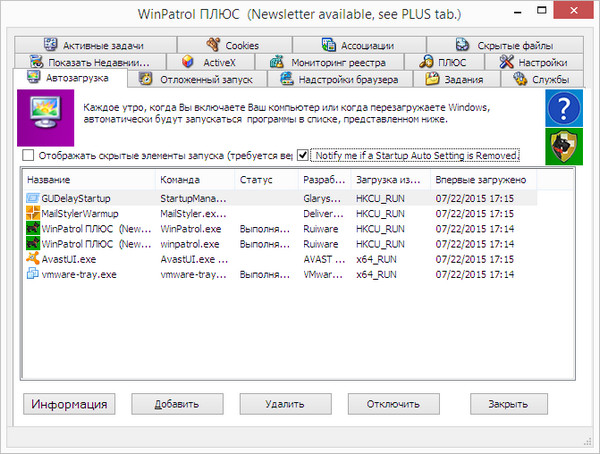The image size is (600, 454).
Task: Click the Мониторинг реестра tab icon
Action: pos(277,62)
